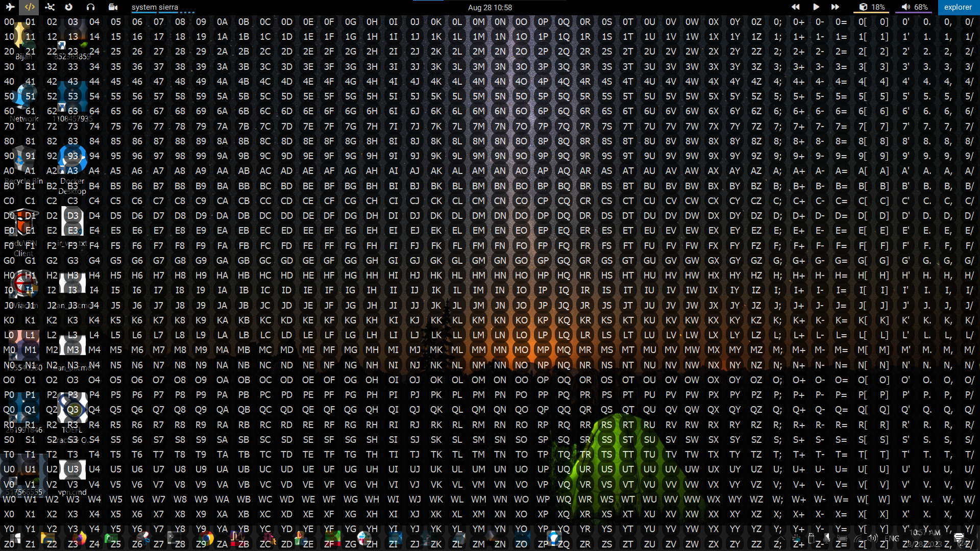
Task: Click the 18% memory usage indicator
Action: tap(872, 7)
